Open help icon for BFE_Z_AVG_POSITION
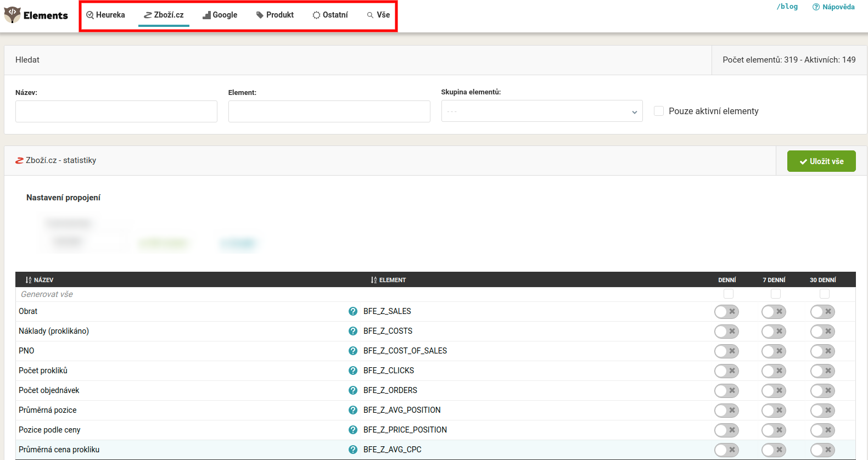 click(x=353, y=410)
